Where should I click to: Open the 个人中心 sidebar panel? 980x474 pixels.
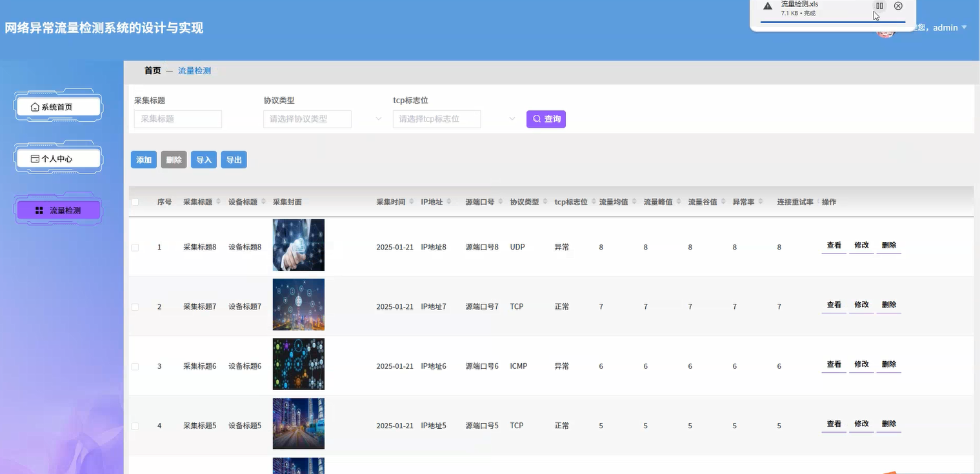point(57,158)
